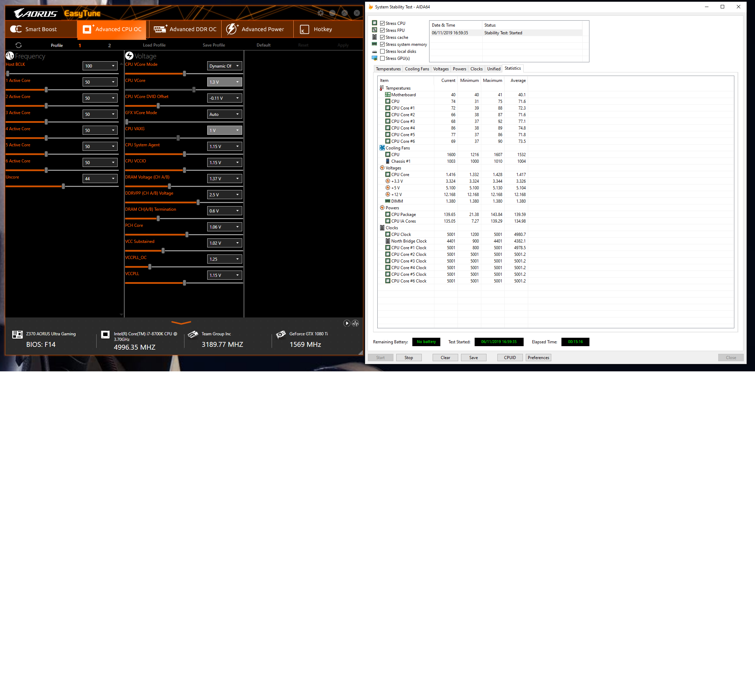Click the Voltage lightning bolt icon
Screen dimensions: 755x700
129,56
